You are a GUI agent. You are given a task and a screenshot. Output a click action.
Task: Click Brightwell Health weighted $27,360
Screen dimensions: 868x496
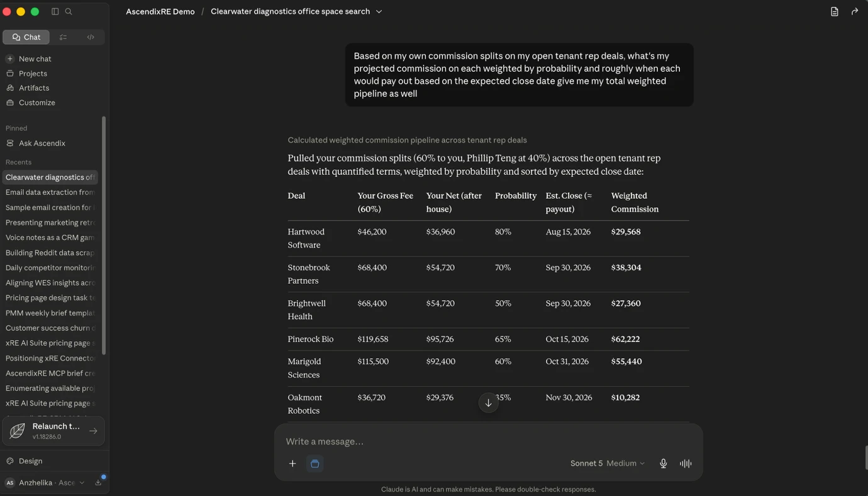pyautogui.click(x=626, y=303)
